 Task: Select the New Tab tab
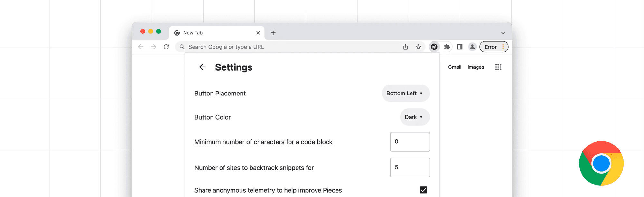pyautogui.click(x=213, y=33)
